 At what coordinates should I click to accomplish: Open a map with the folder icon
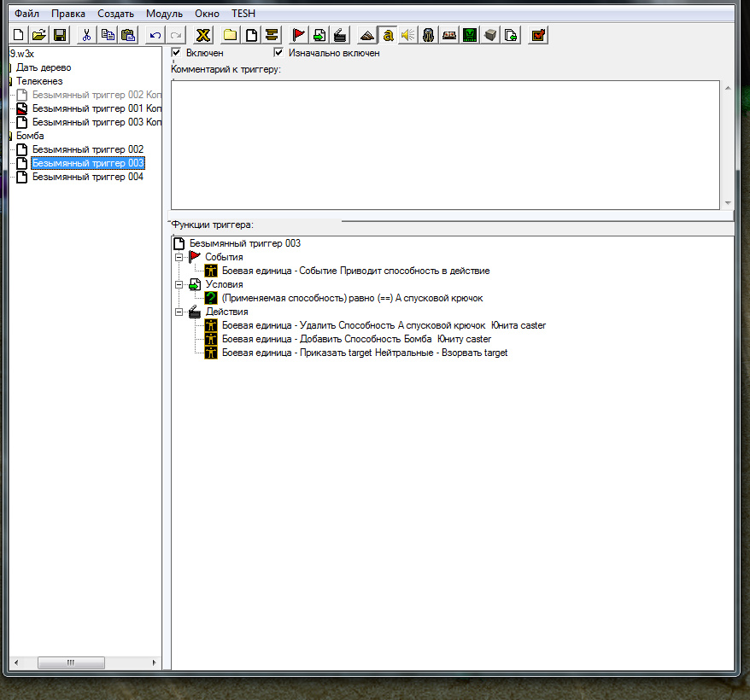click(39, 35)
